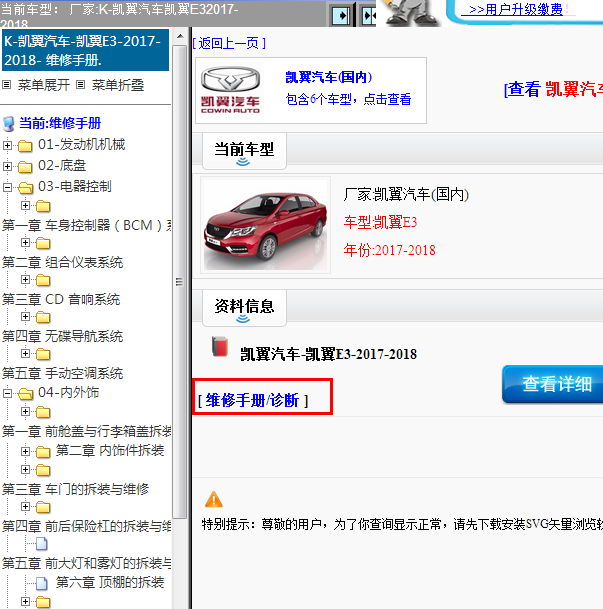Select 第四章 前后保险杠的拆装 tree item
The image size is (603, 609).
pos(87,527)
